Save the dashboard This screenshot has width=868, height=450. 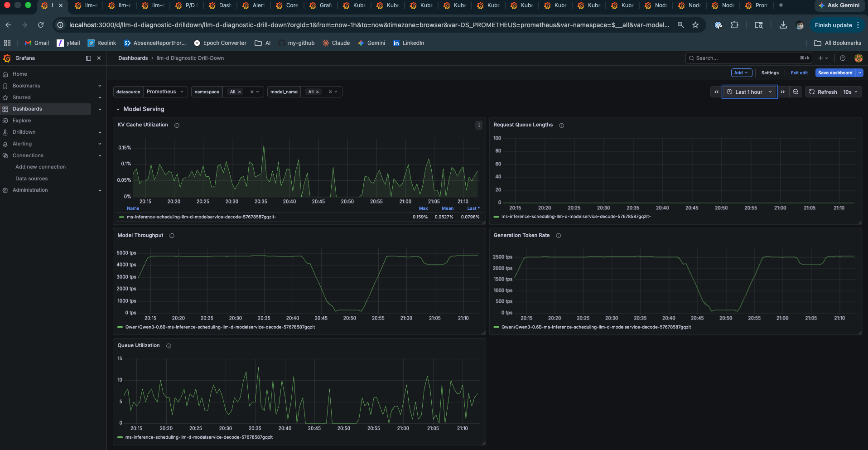coord(835,73)
